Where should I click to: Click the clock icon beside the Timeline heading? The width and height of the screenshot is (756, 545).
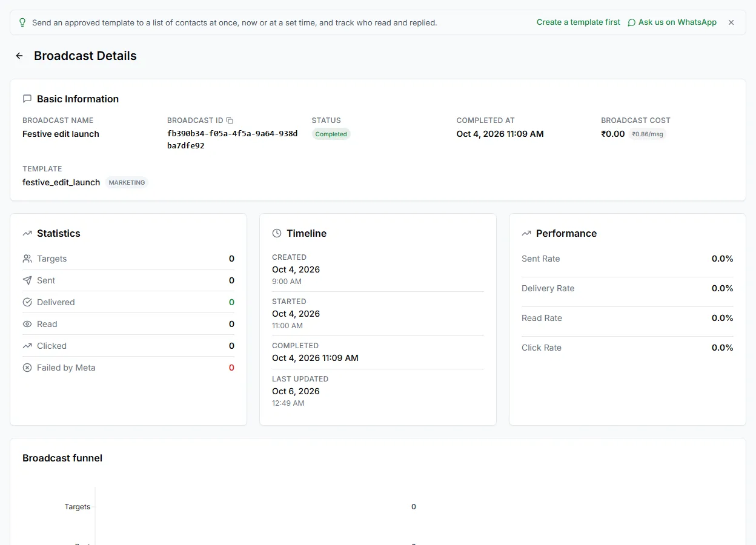[277, 233]
